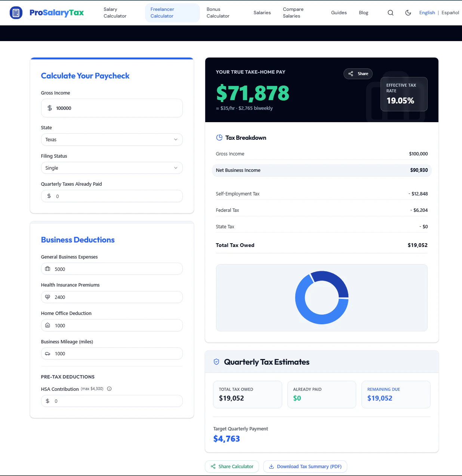Click the dollar icon in HSA Contribution field
The image size is (462, 476).
[x=47, y=401]
